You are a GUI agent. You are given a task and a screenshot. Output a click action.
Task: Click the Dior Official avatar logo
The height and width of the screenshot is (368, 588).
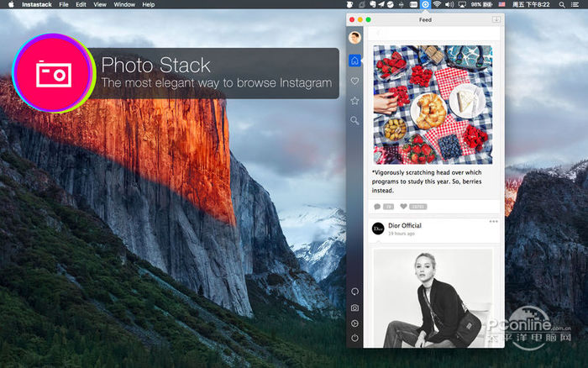pos(378,229)
